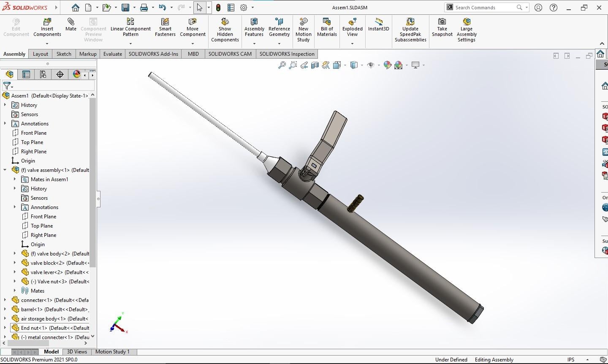Viewport: 608px width, 364px height.
Task: Open Assembly Features dropdown arrow
Action: [254, 43]
